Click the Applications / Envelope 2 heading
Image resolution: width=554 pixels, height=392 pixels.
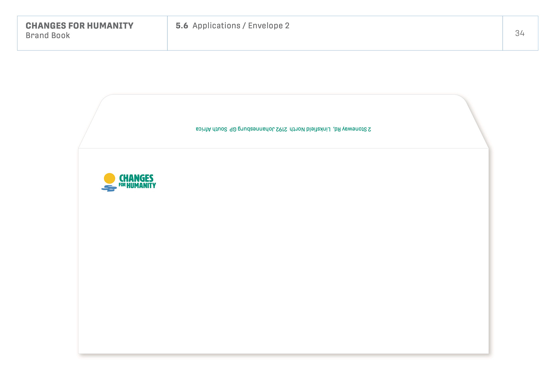point(241,26)
